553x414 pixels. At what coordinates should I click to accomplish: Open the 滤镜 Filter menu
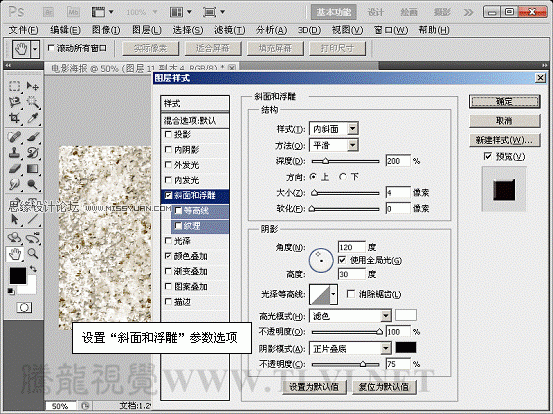230,30
